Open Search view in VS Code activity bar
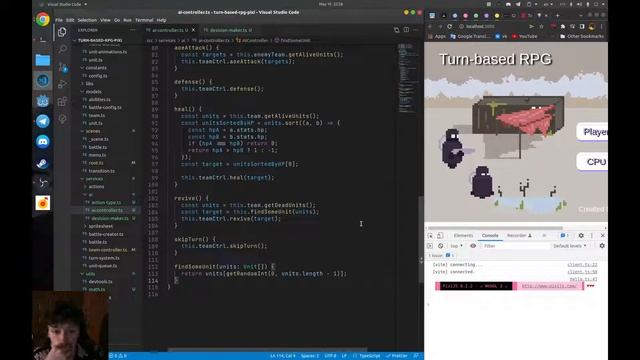Image resolution: width=640 pixels, height=360 pixels. (x=62, y=49)
